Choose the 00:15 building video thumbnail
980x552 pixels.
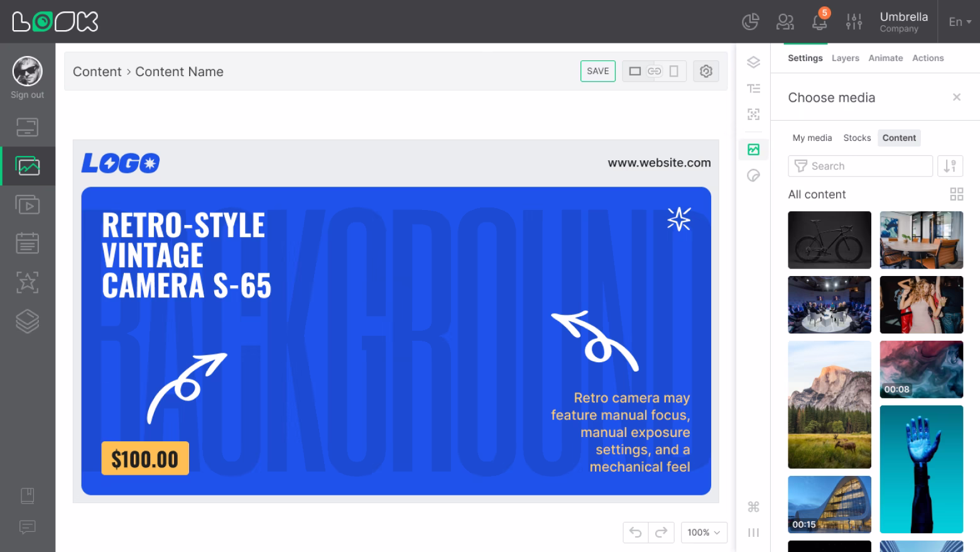pos(829,505)
